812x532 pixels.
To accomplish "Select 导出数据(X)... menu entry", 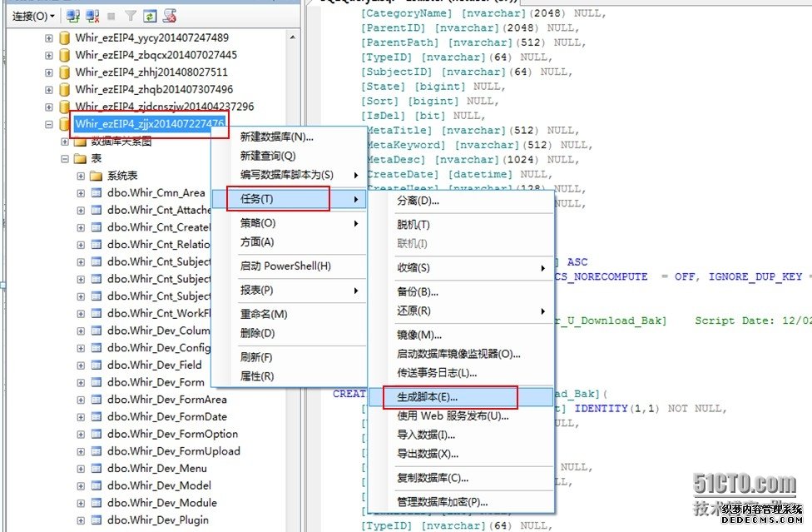I will 428,454.
